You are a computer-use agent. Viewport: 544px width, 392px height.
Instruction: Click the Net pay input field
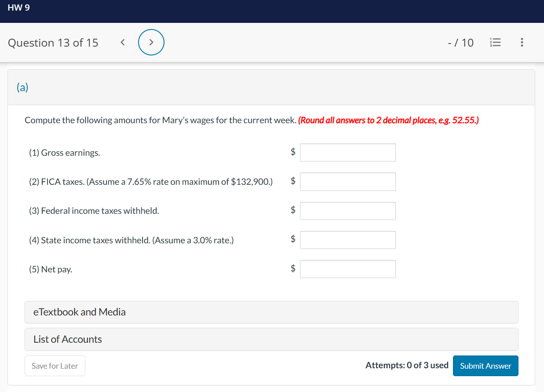click(x=348, y=269)
